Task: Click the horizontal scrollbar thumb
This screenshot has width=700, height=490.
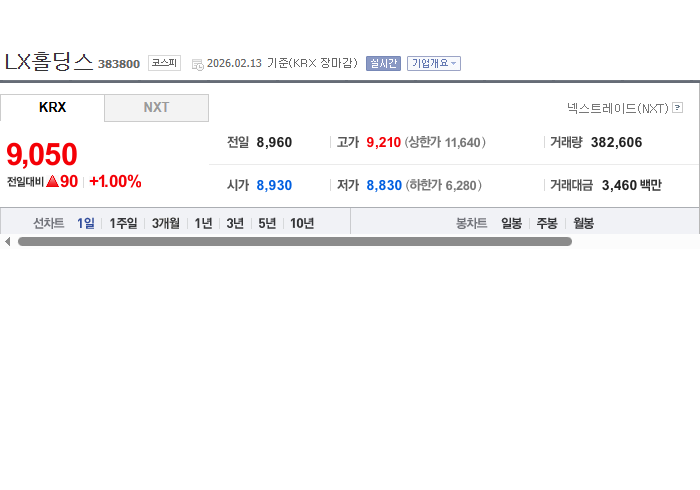Action: pyautogui.click(x=295, y=241)
